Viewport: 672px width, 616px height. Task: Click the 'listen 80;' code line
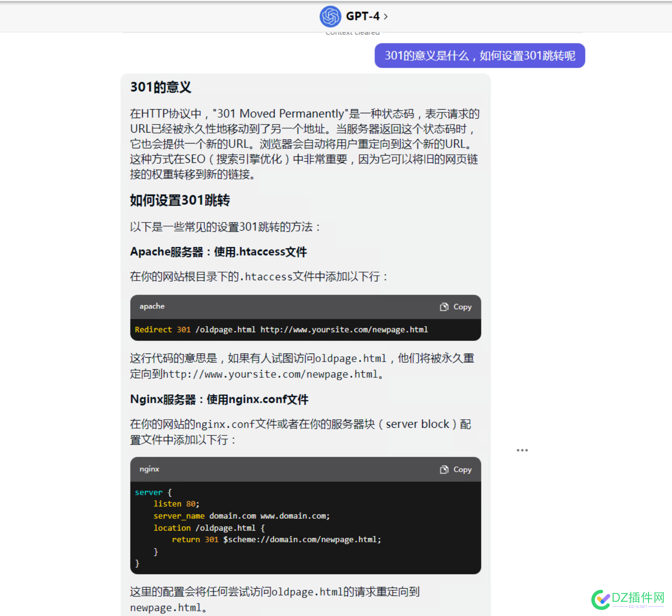click(x=176, y=504)
